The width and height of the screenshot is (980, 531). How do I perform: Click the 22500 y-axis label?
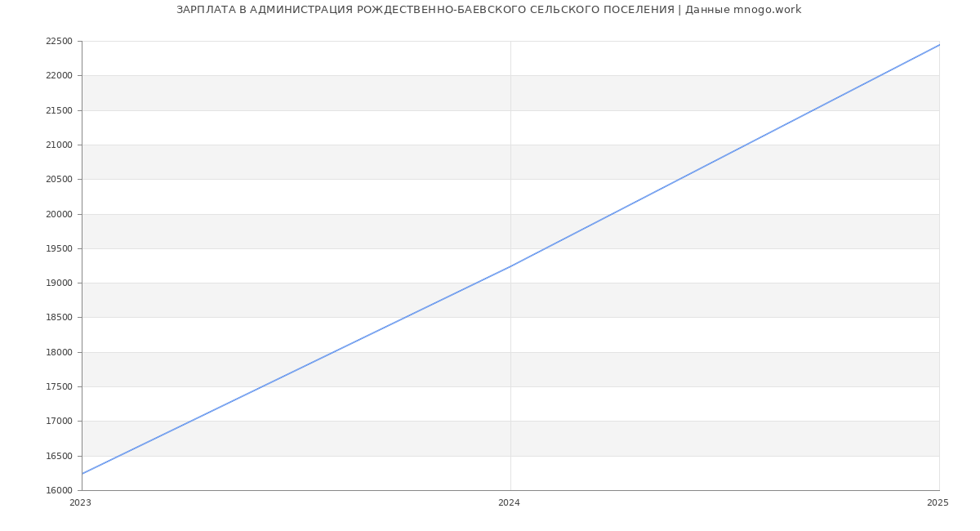click(59, 42)
